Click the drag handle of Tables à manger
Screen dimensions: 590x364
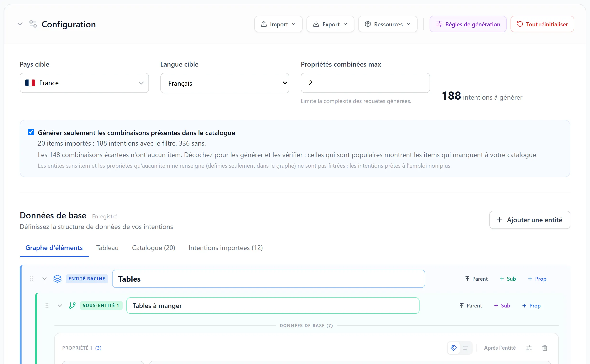click(x=47, y=305)
